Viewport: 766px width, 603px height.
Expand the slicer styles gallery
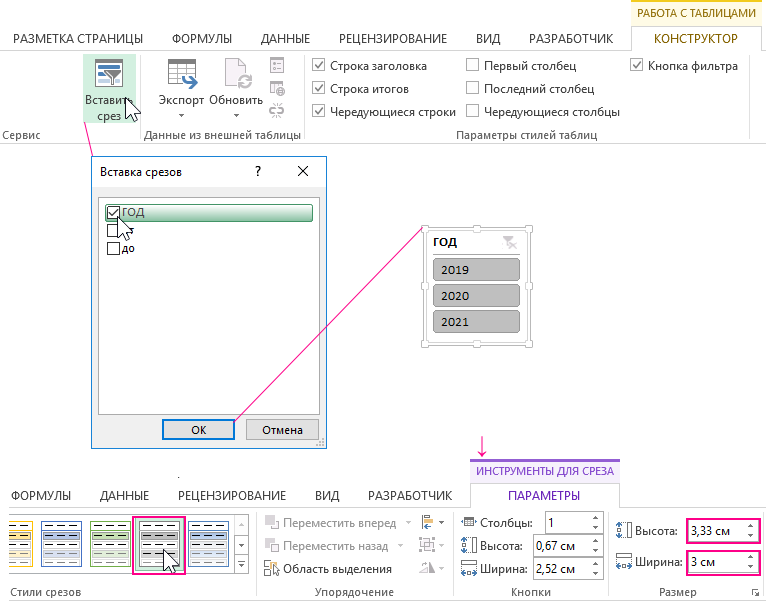click(x=240, y=569)
